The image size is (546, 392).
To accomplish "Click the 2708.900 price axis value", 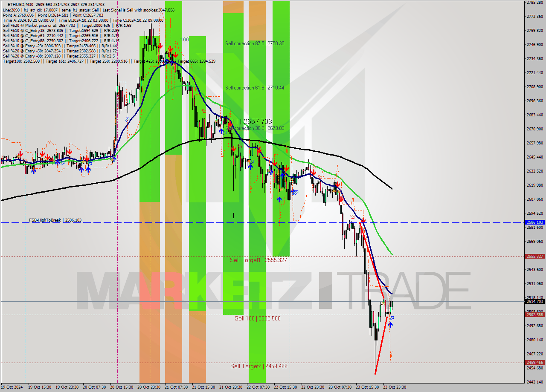I will pyautogui.click(x=535, y=87).
